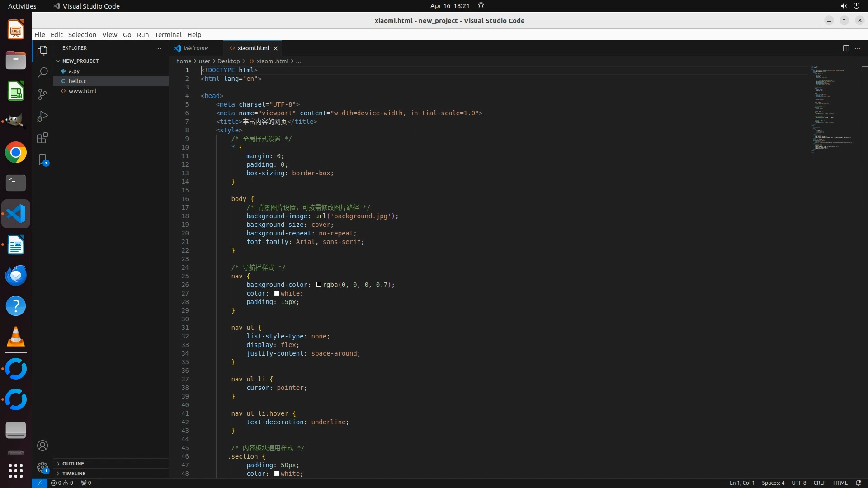Open hello.c file in Explorer
Screen dimensions: 868x488
click(77, 81)
